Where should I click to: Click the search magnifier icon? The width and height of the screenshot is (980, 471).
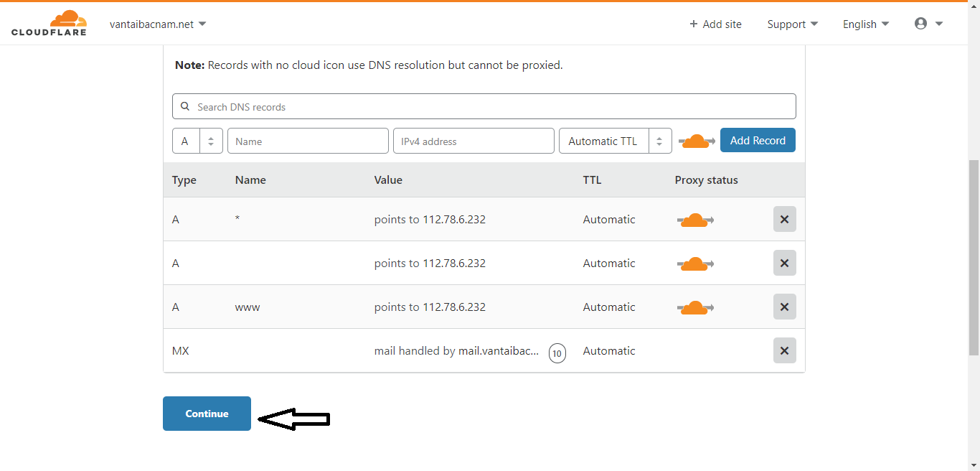[185, 107]
